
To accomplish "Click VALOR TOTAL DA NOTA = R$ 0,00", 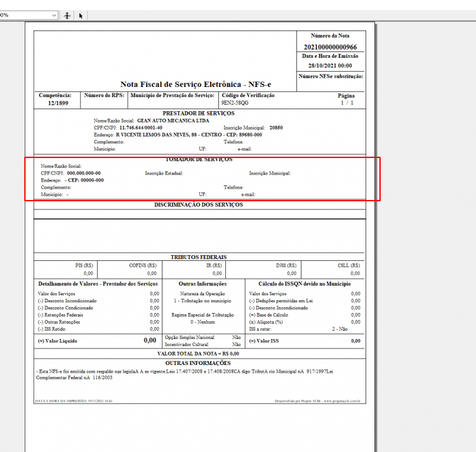I will tap(198, 354).
